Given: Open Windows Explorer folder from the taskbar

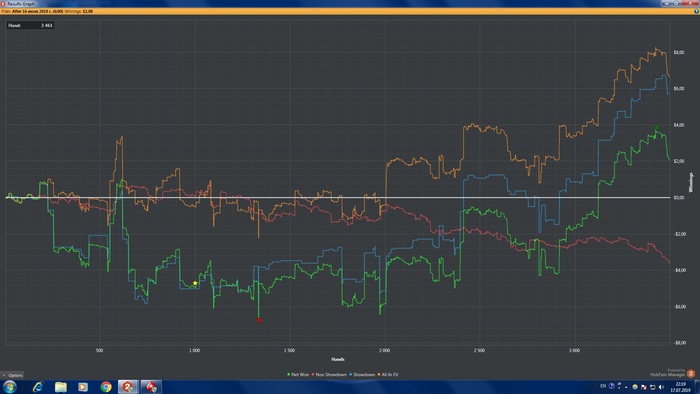Looking at the screenshot, I should (x=60, y=386).
